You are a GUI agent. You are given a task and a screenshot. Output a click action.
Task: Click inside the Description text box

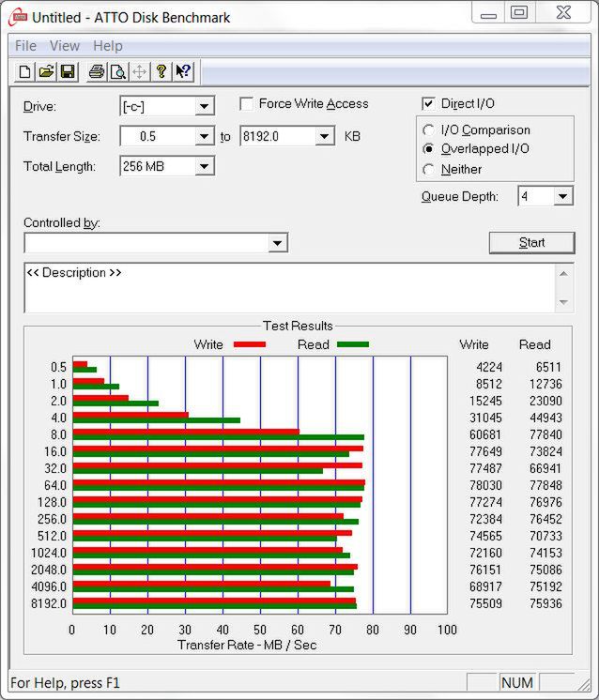(289, 288)
